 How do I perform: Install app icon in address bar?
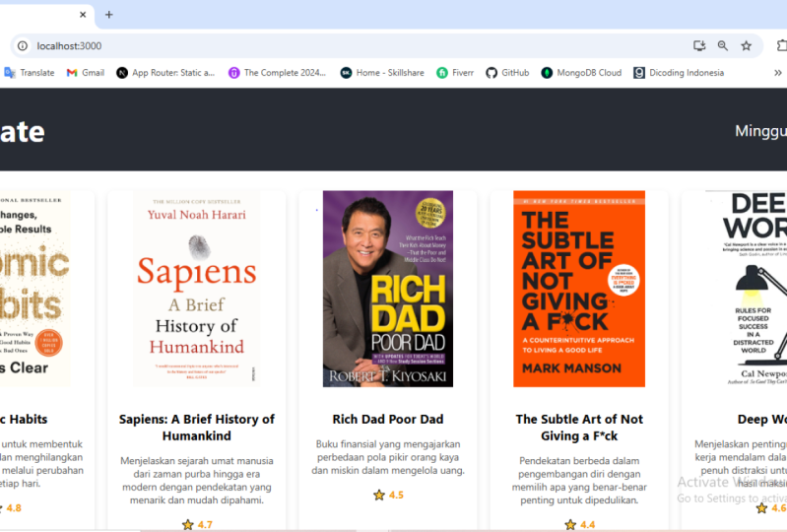coord(699,45)
